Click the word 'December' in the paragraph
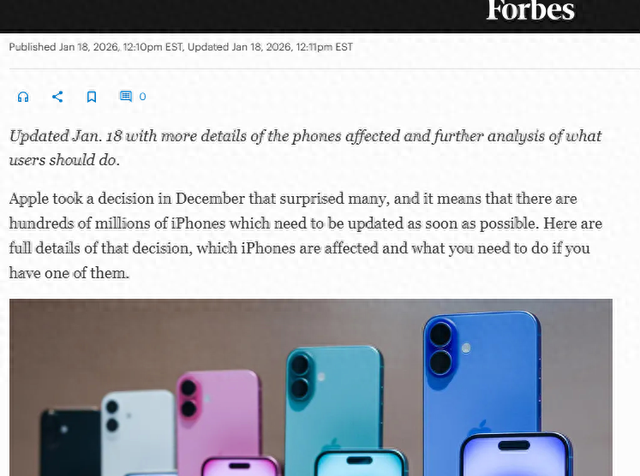 (210, 199)
